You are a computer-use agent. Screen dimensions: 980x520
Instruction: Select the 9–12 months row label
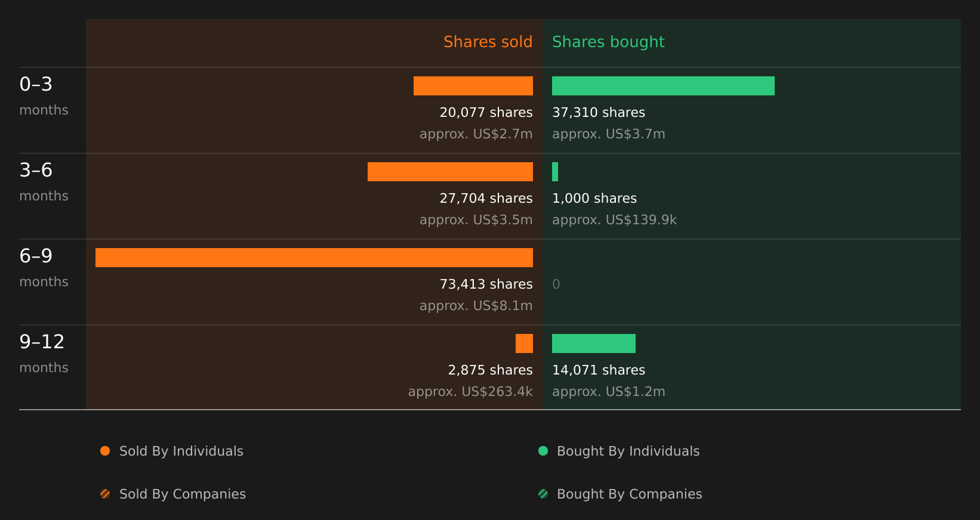pyautogui.click(x=44, y=353)
